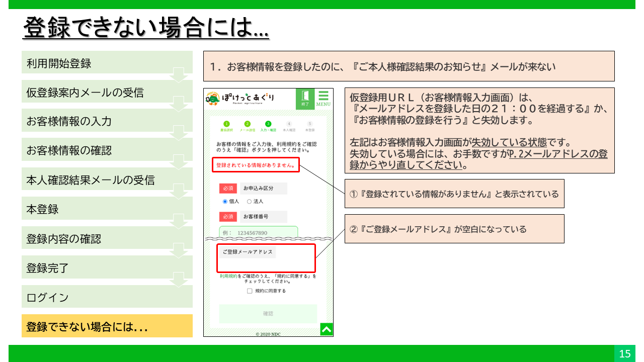Screen dimensions: 644x362
Task: Select 本登録 in the step list
Action: [107, 209]
